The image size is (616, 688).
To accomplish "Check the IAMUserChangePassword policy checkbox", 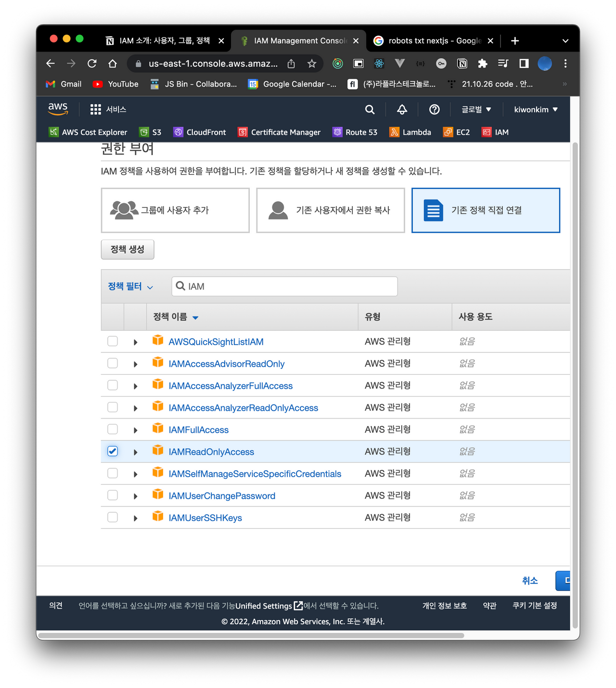I will tap(113, 495).
